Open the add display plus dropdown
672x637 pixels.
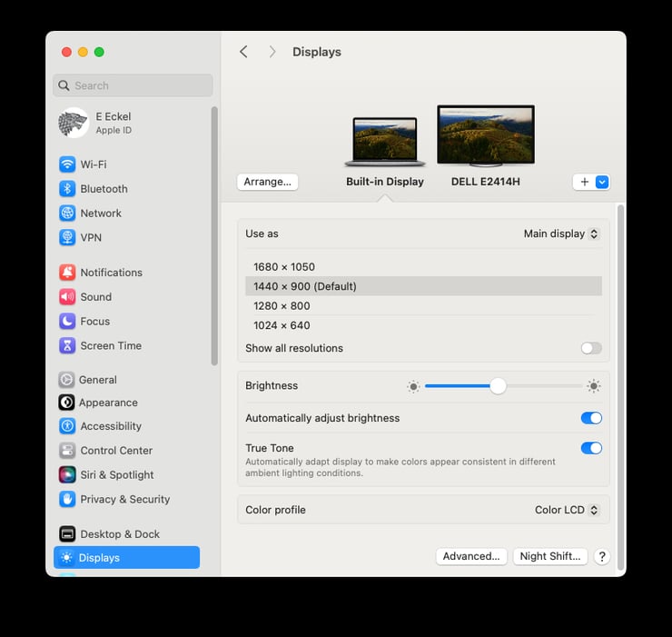pyautogui.click(x=591, y=182)
